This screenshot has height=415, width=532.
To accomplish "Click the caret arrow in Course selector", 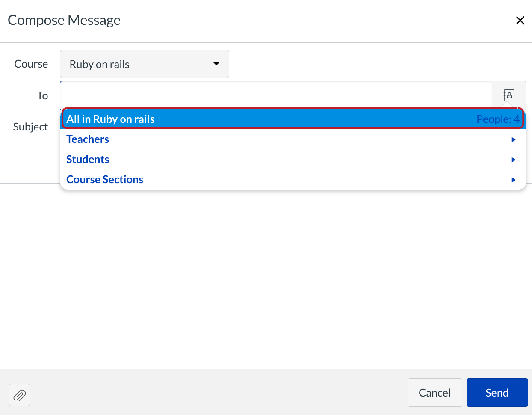I will [216, 64].
